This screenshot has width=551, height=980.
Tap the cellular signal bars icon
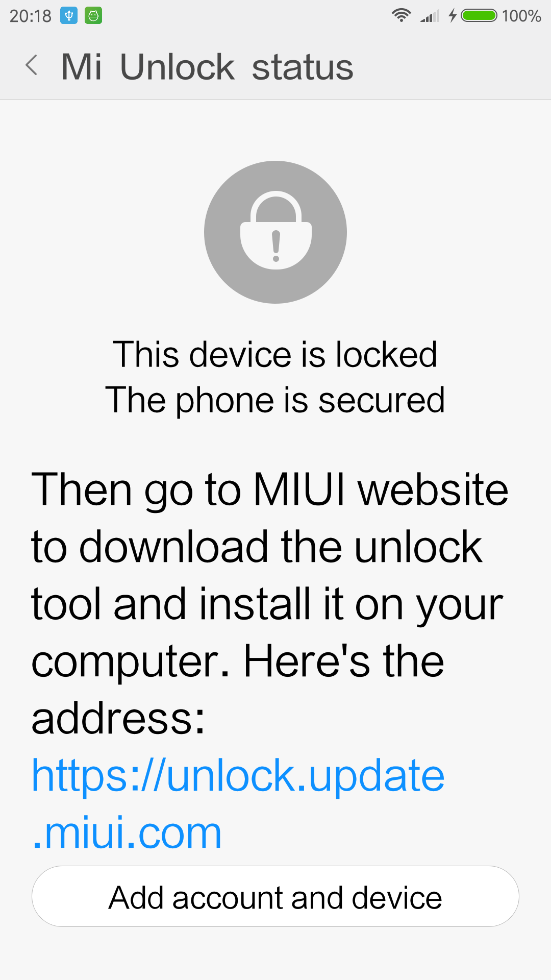(430, 16)
